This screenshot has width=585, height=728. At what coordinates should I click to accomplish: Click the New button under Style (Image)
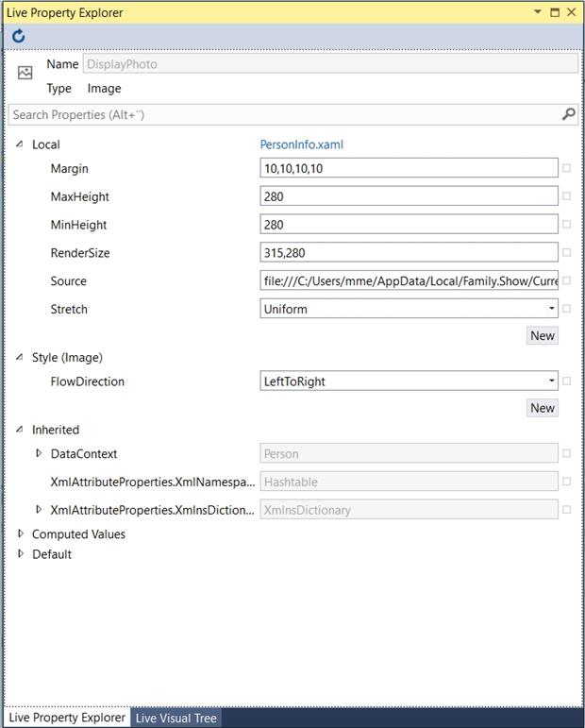coord(543,408)
